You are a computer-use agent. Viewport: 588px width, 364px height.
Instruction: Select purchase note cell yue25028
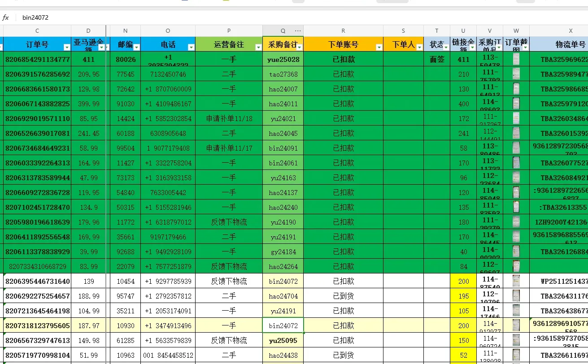(x=283, y=59)
